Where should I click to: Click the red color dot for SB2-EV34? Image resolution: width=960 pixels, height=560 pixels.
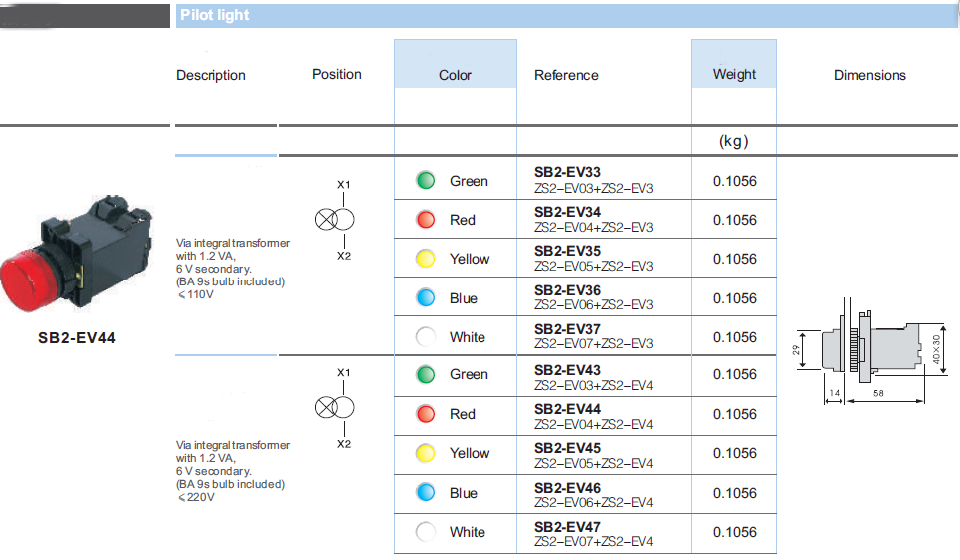coord(425,219)
